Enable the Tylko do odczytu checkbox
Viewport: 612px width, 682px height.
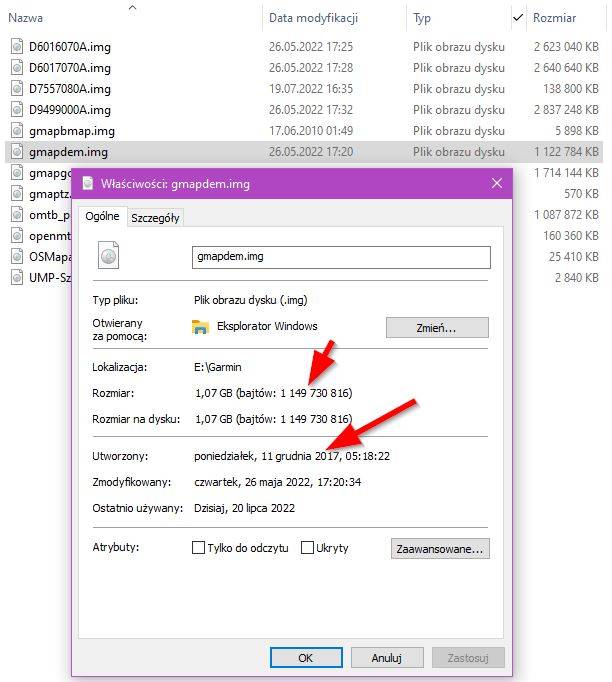pyautogui.click(x=199, y=548)
